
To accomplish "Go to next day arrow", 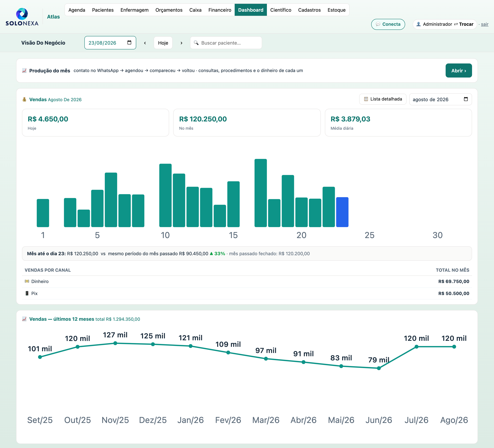I will (181, 43).
